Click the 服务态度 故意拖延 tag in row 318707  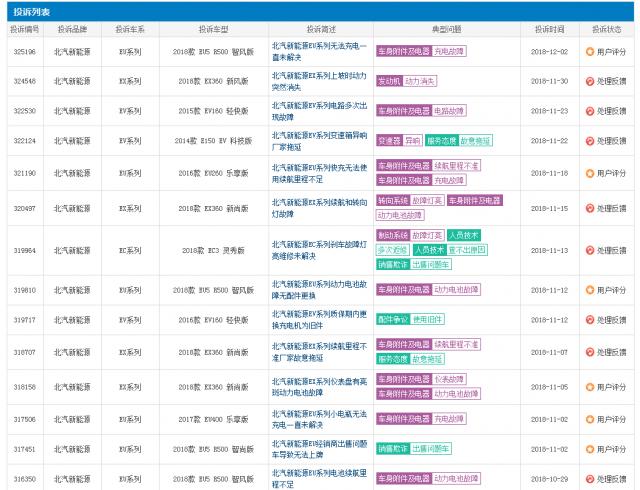(x=410, y=359)
